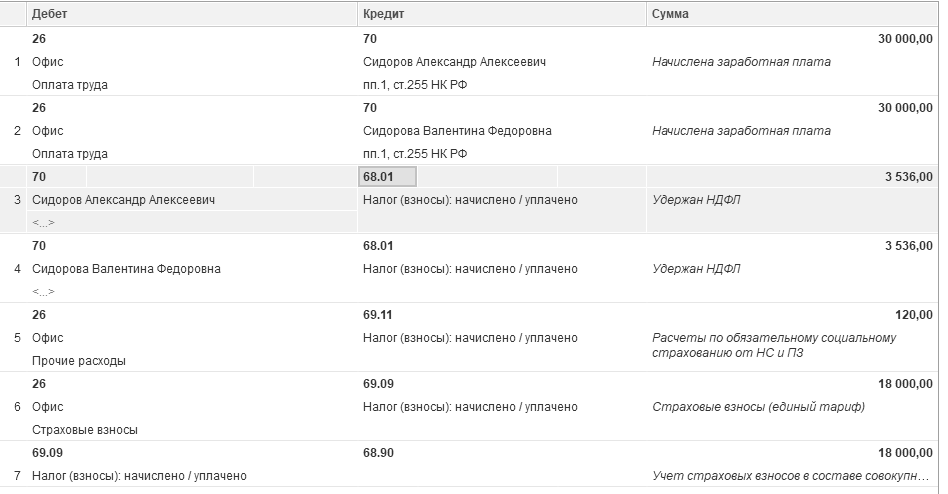948x494 pixels.
Task: Click the truncated Учет страховых взносов description
Action: click(x=791, y=476)
